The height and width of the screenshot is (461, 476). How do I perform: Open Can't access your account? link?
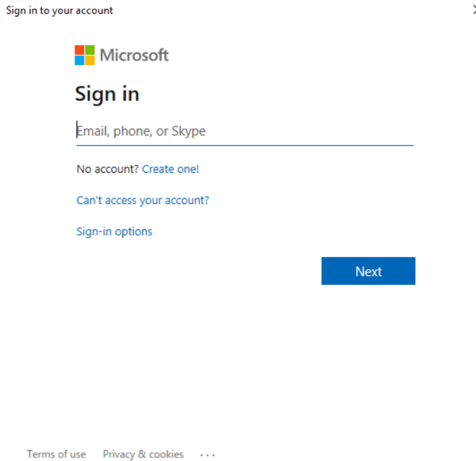(143, 201)
